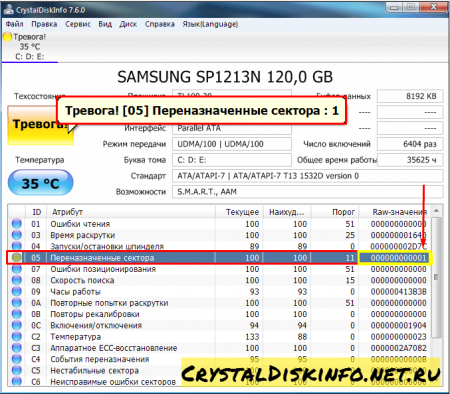Select the Температура attribute row
450x394 pixels.
point(218,337)
